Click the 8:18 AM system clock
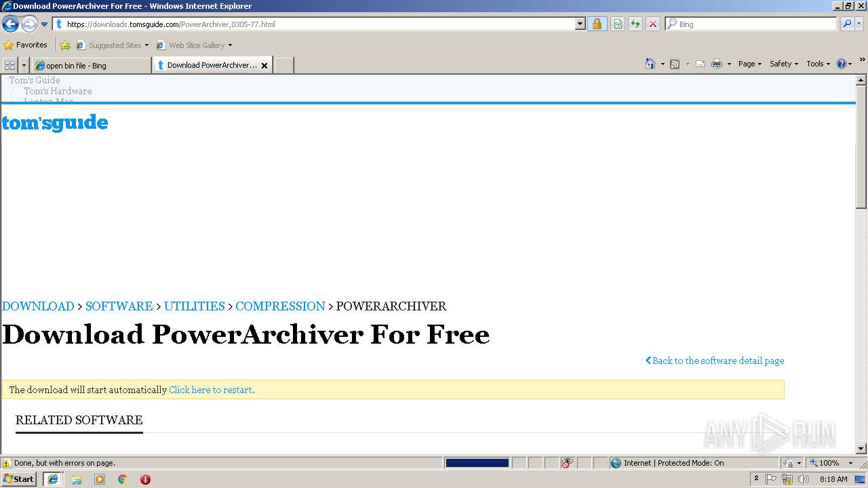The image size is (868, 488). (x=833, y=479)
